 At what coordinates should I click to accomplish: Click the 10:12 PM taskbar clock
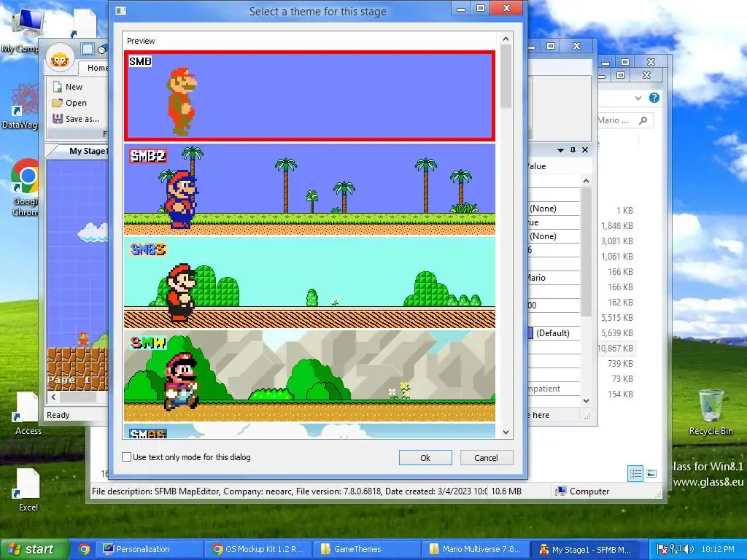tap(718, 549)
